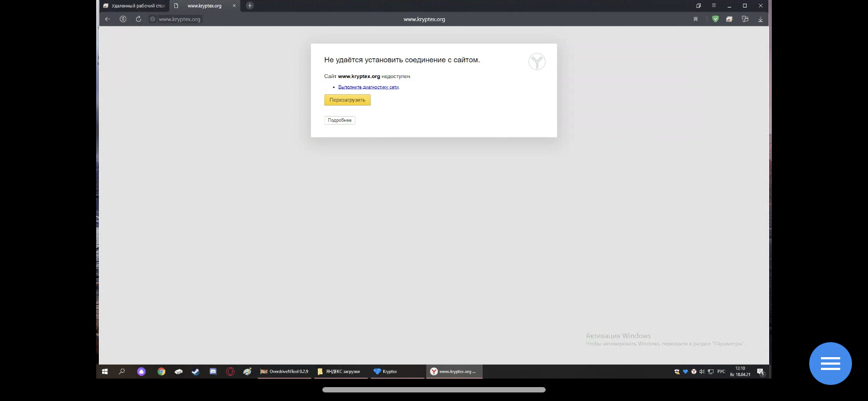
Task: Click the tray volume speaker icon
Action: (x=702, y=372)
